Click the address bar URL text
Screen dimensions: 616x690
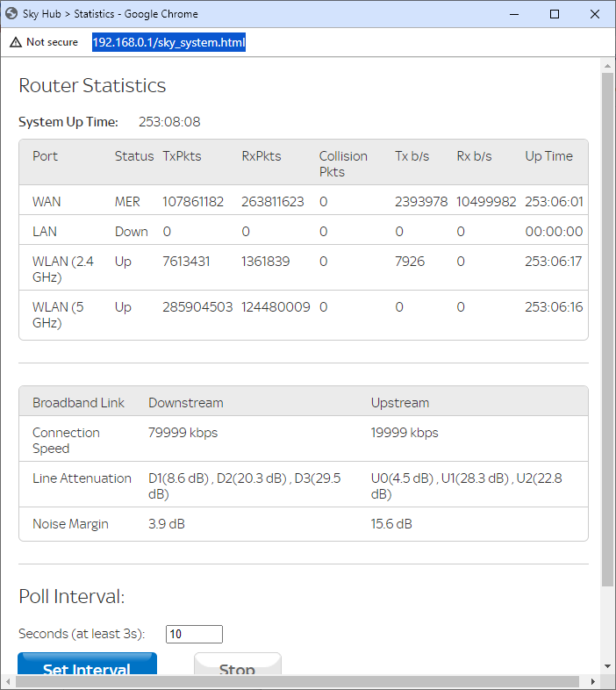coord(168,42)
